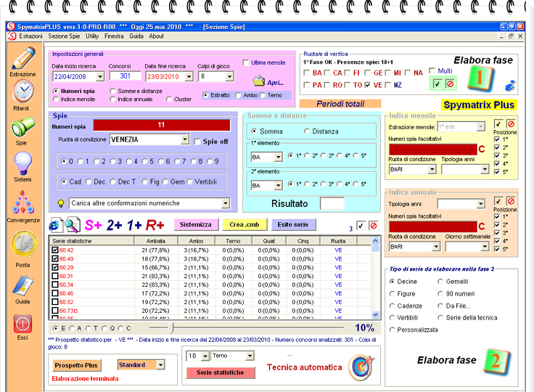Open the Guida menu
The width and height of the screenshot is (534, 392).
click(136, 36)
